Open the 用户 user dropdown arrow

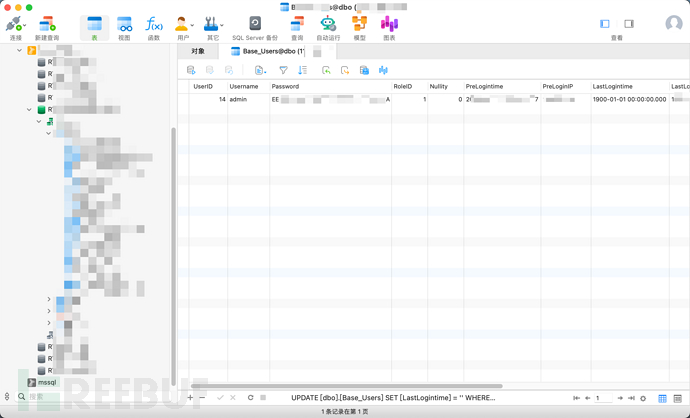pyautogui.click(x=192, y=26)
